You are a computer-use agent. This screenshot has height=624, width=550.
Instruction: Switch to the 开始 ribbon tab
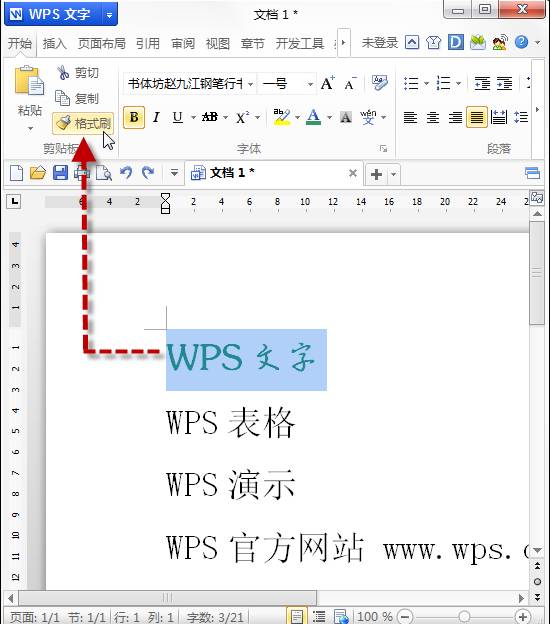click(x=20, y=43)
